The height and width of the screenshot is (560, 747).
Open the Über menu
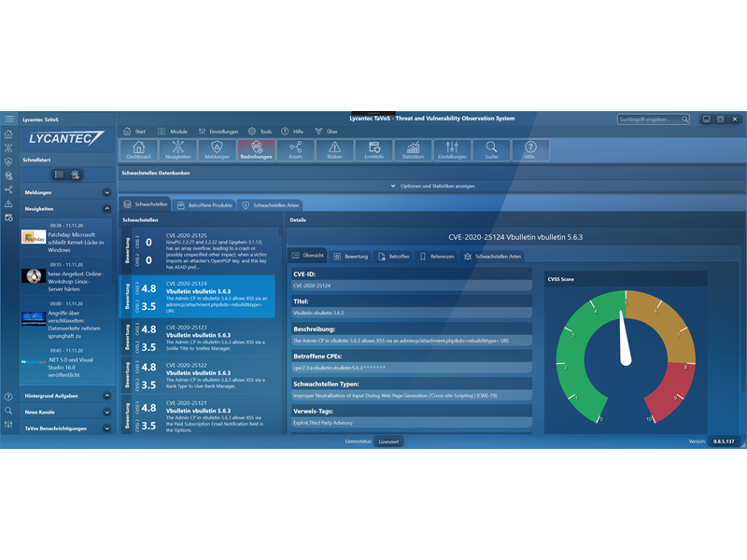coord(326,132)
